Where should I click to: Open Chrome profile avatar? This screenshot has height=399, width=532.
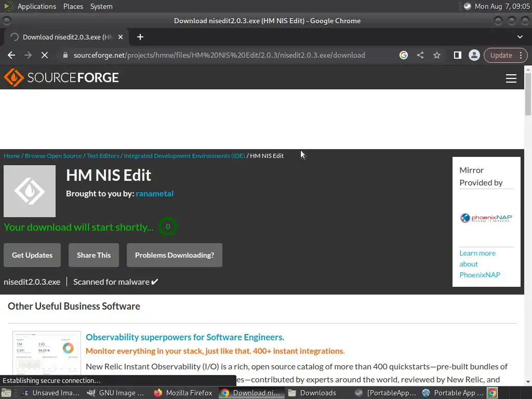pos(474,55)
